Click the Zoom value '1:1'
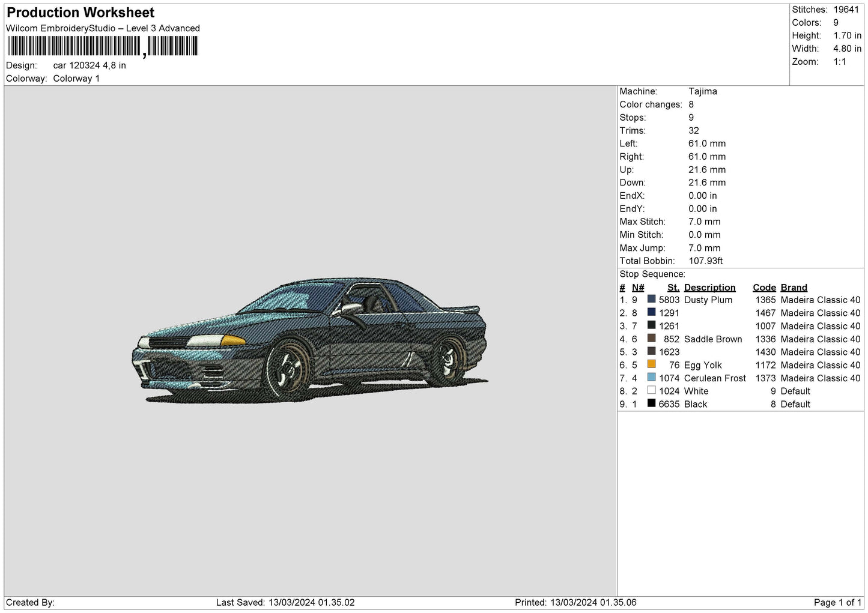868x613 pixels. [x=839, y=62]
